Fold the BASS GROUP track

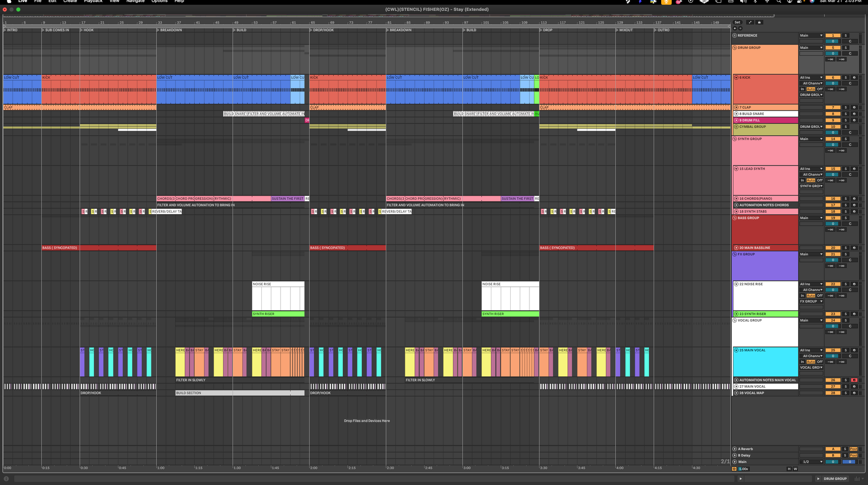pos(734,218)
